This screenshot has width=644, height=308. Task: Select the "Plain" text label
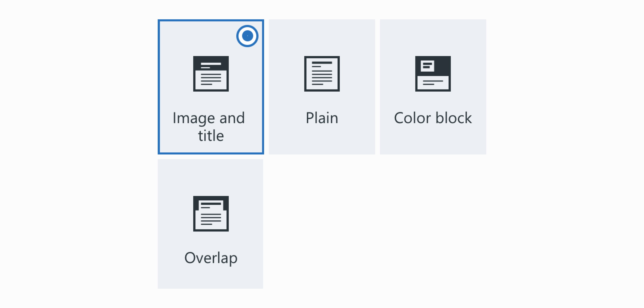click(322, 118)
